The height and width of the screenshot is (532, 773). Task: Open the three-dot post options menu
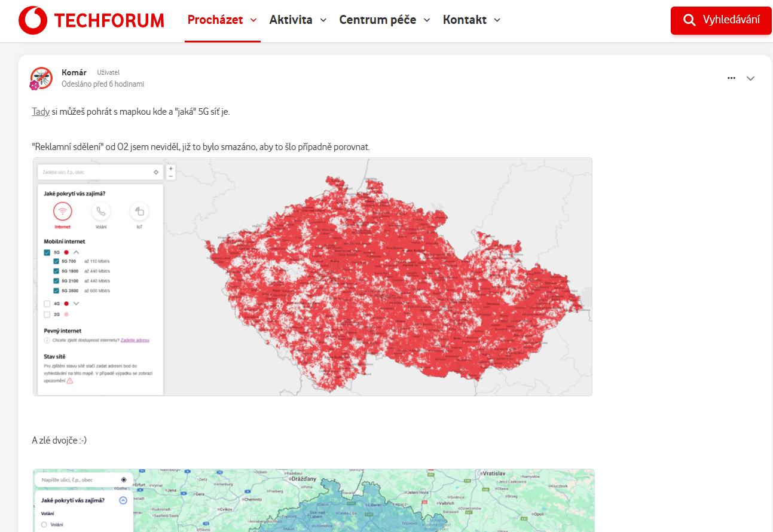731,78
